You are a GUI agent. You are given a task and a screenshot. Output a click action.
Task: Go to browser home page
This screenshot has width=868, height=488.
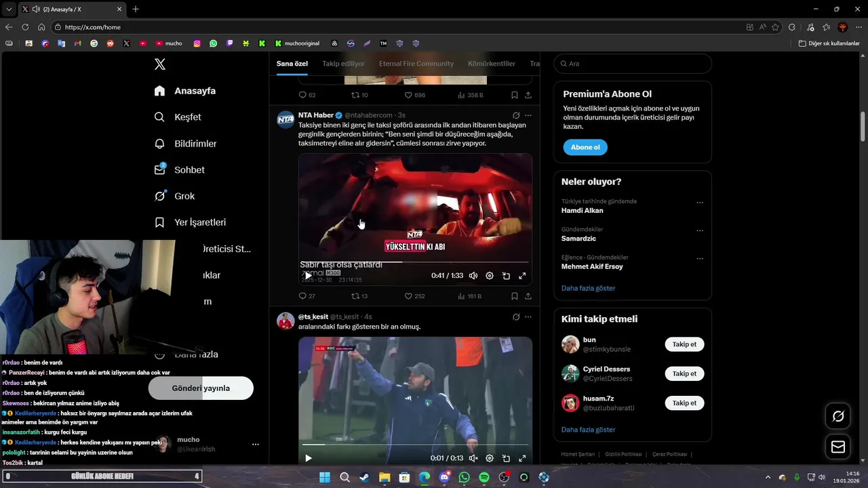pos(41,27)
